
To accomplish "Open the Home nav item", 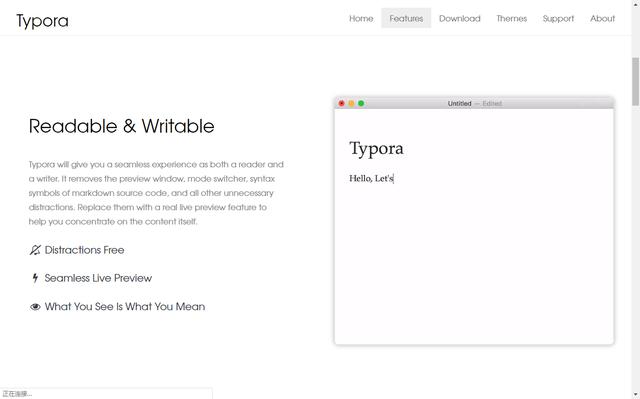I will [x=361, y=18].
